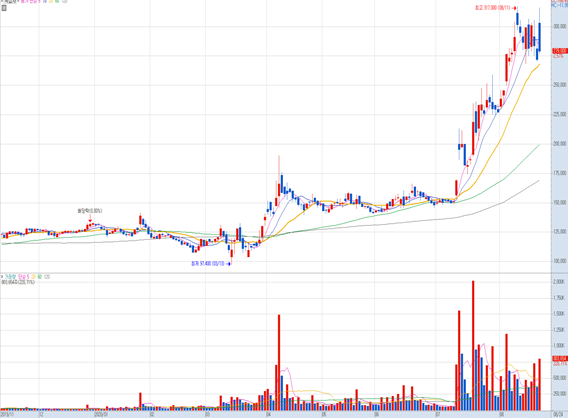Screen dimensions: 568x418
Task: Click the green 60 legend in volume panel
Action: point(39,277)
